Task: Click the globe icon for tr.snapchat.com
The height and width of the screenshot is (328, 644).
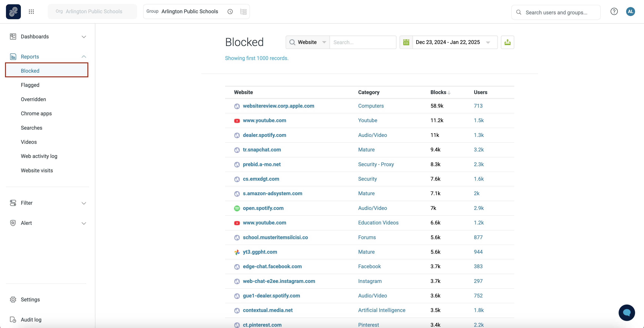Action: [237, 150]
